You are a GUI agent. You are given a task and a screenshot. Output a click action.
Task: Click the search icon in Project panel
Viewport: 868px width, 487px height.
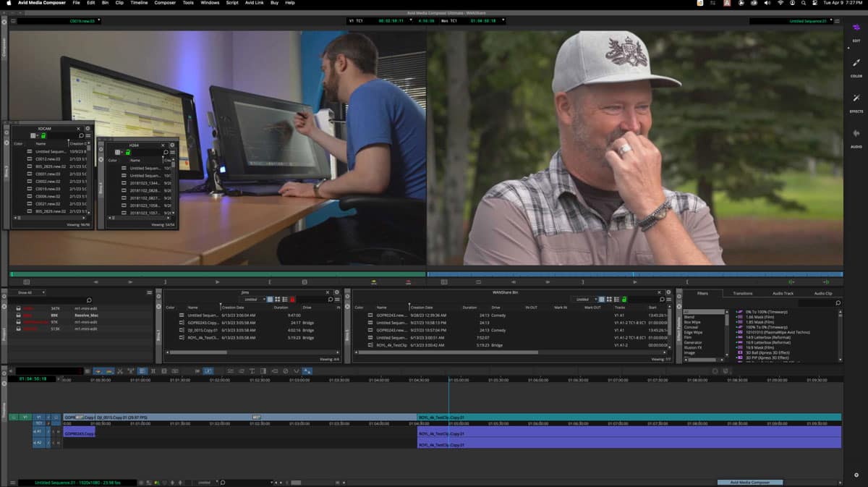pos(89,300)
